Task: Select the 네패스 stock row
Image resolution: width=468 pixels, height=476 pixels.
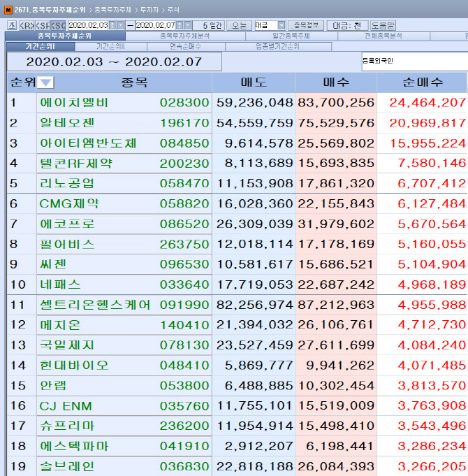Action: (x=237, y=284)
